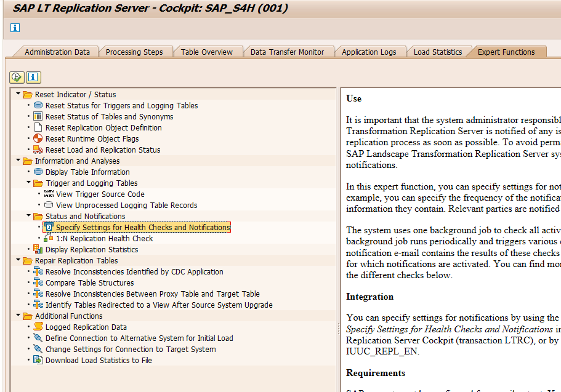Screen dimensions: 561x392
Task: Click the chart icon for Display Replication Statistics
Action: pyautogui.click(x=38, y=249)
